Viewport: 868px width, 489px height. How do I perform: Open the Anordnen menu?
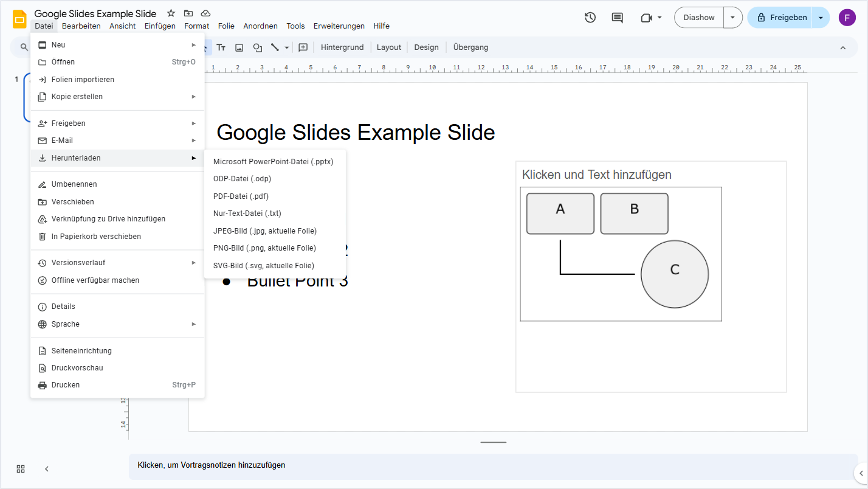(x=260, y=26)
